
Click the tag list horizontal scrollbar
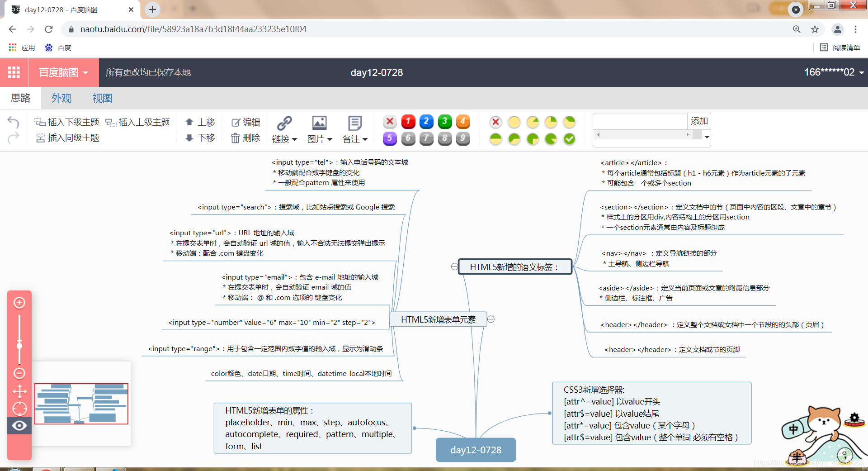[643, 134]
